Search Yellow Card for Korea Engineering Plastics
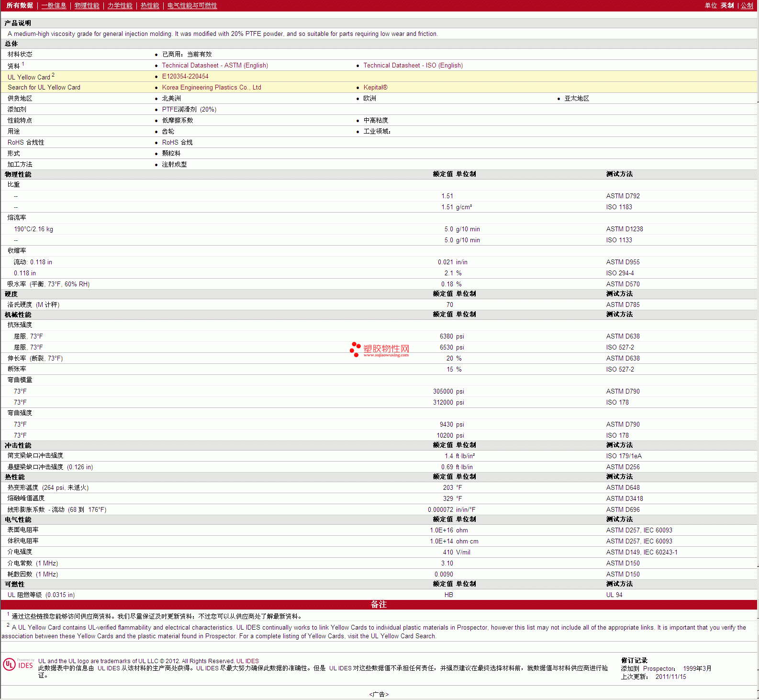The height and width of the screenshot is (700, 759). click(212, 88)
